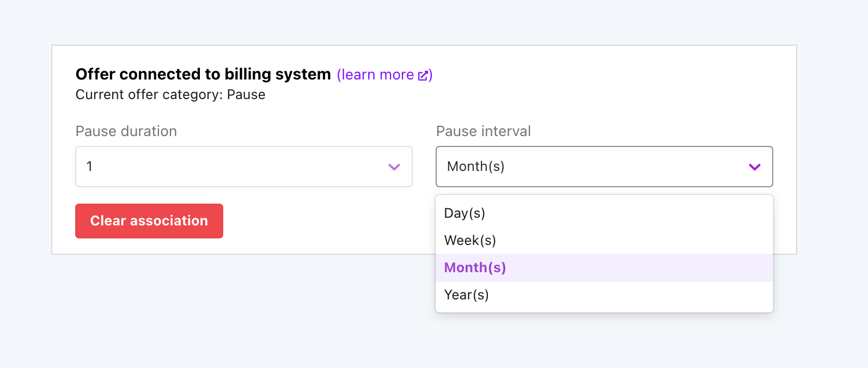Click the word "Pause" in category line
Image resolution: width=868 pixels, height=368 pixels.
pyautogui.click(x=246, y=95)
